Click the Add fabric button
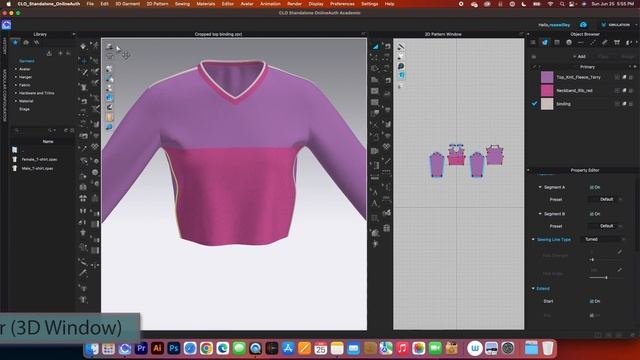The width and height of the screenshot is (640, 360). (x=579, y=56)
